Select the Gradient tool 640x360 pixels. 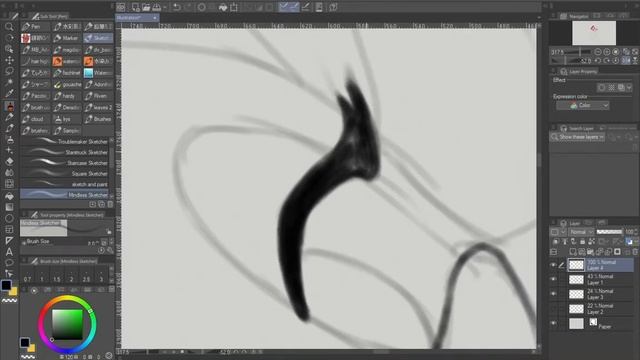tap(9, 207)
